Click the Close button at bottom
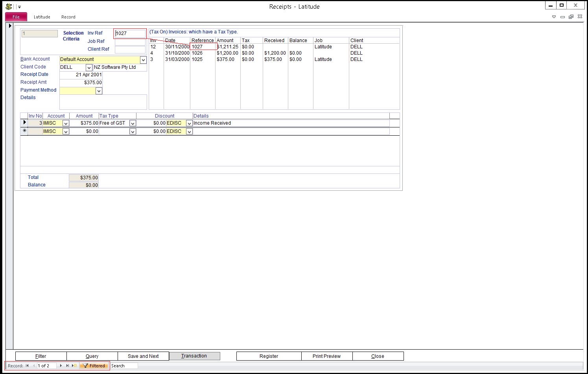 [378, 356]
